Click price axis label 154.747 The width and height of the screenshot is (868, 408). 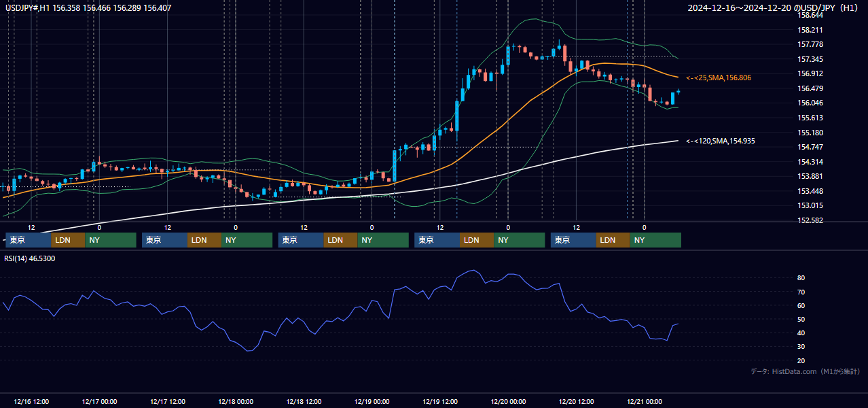(810, 147)
